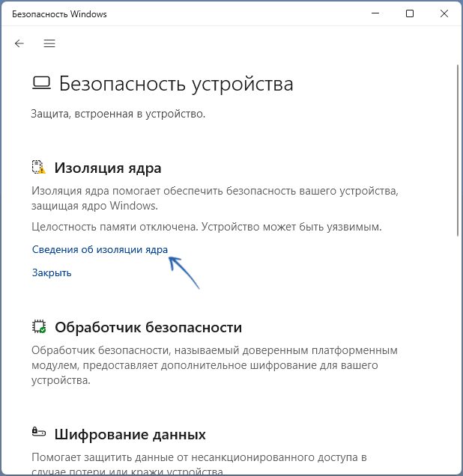Click the description starting with Изоляция ядра помогает обеспечить
463x476 pixels.
[215, 198]
